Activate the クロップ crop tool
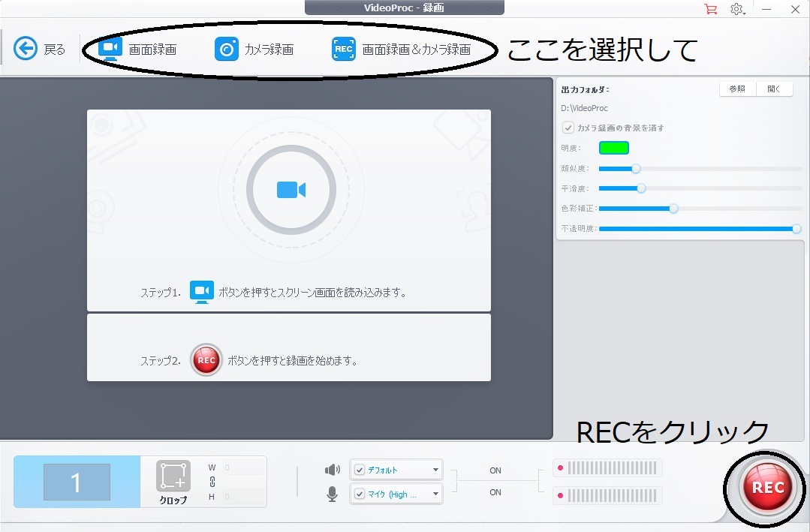The width and height of the screenshot is (810, 532). pyautogui.click(x=173, y=482)
